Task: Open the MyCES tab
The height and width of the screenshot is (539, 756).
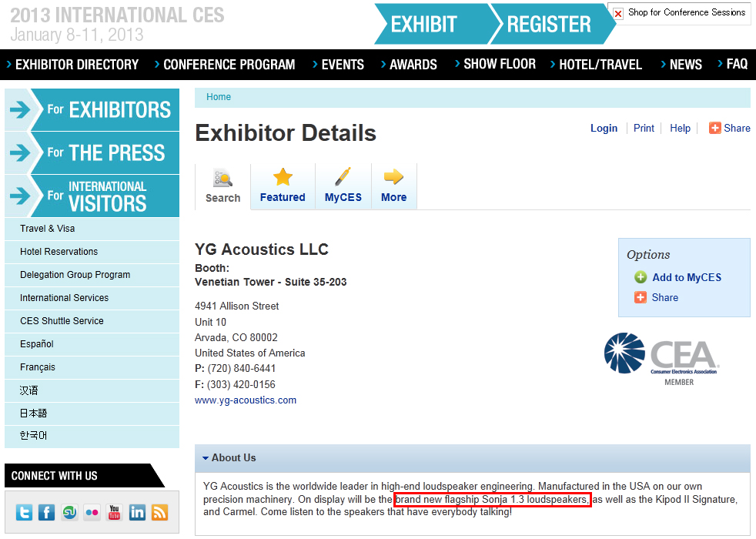Action: (x=343, y=186)
